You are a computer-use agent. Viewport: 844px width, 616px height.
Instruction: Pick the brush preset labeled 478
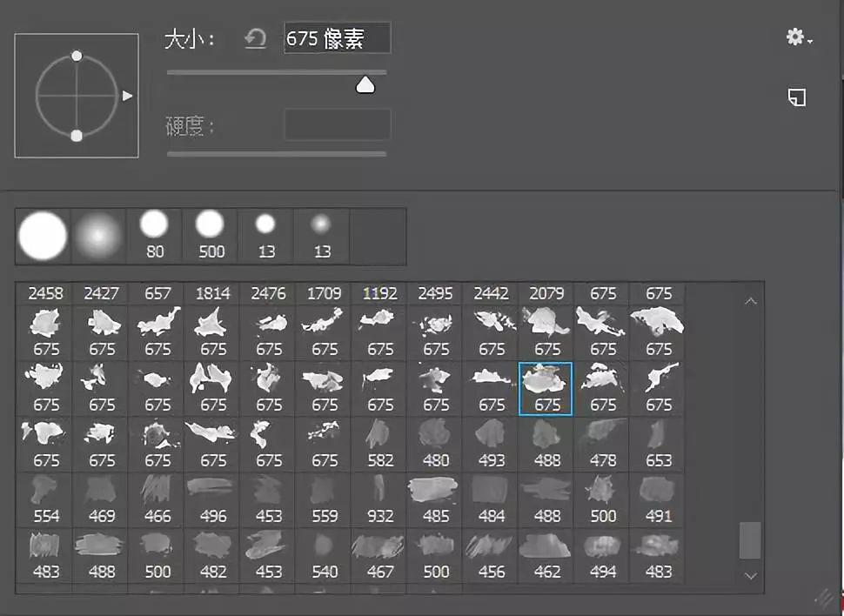pos(603,445)
